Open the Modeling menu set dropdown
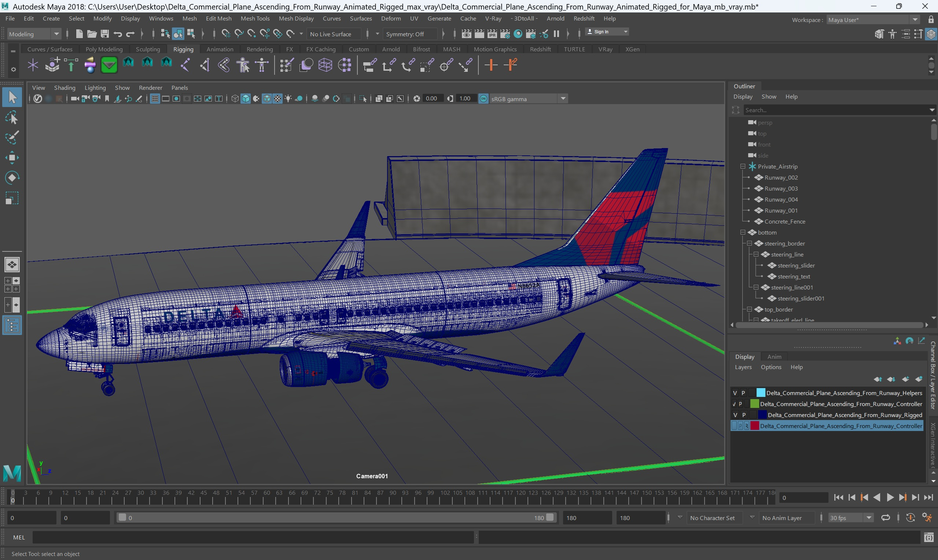 (34, 34)
